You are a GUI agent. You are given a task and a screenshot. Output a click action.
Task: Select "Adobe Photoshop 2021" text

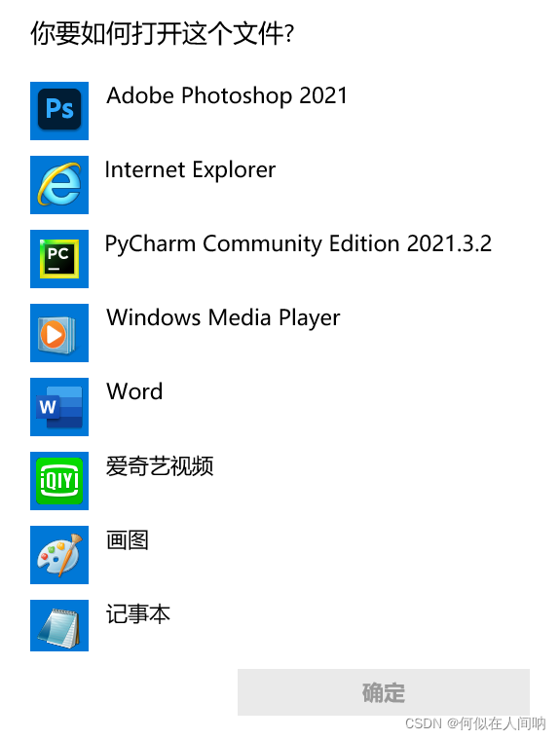point(227,96)
